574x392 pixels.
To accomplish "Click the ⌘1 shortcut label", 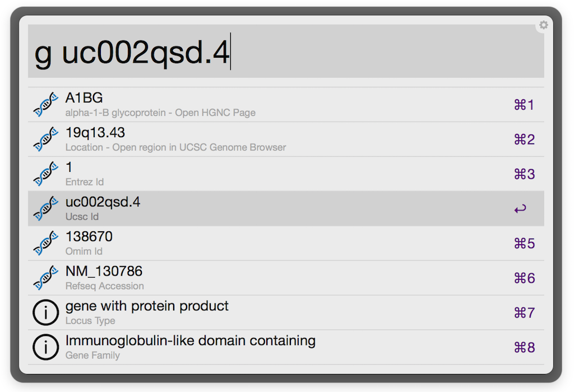I will [x=524, y=105].
